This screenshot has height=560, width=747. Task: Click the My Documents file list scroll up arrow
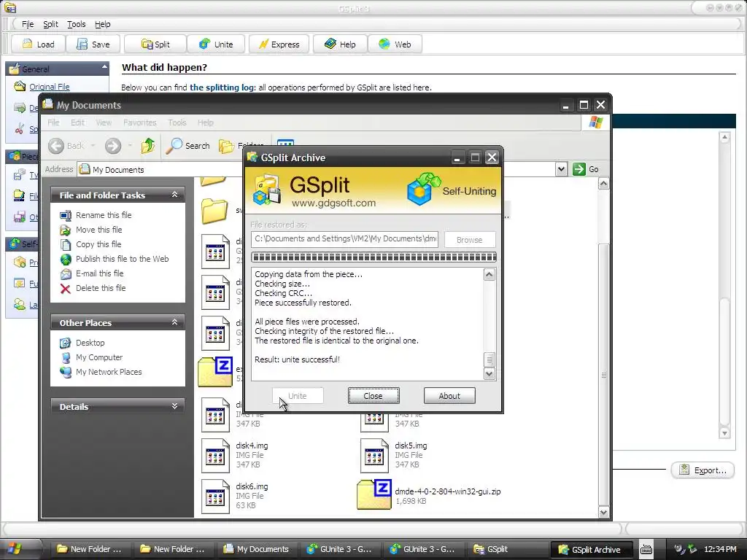point(603,184)
